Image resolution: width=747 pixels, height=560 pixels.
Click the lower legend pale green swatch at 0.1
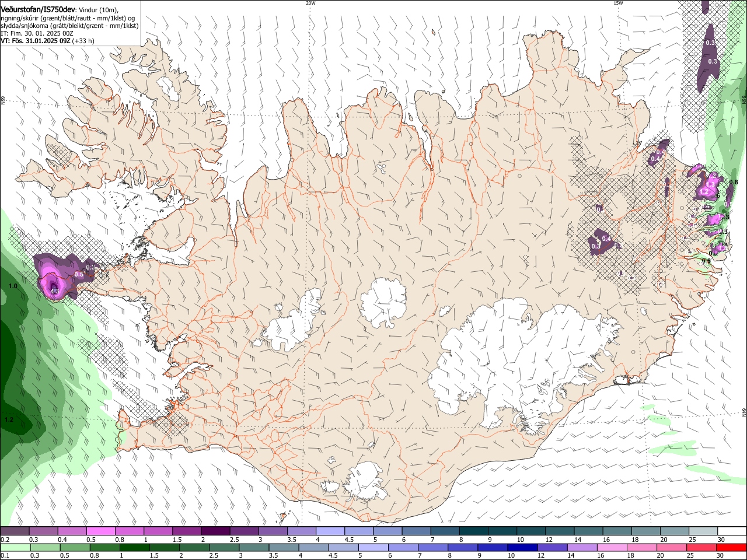tap(15, 547)
